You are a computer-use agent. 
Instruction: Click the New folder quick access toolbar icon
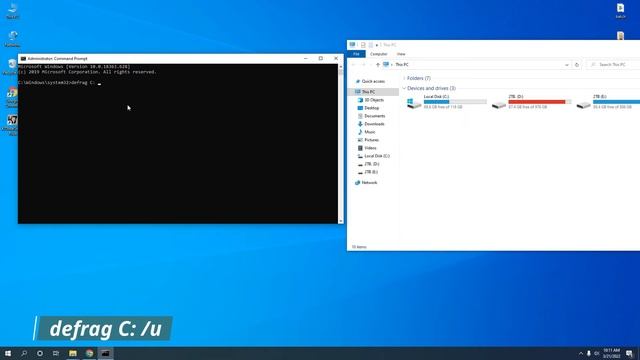[x=371, y=45]
